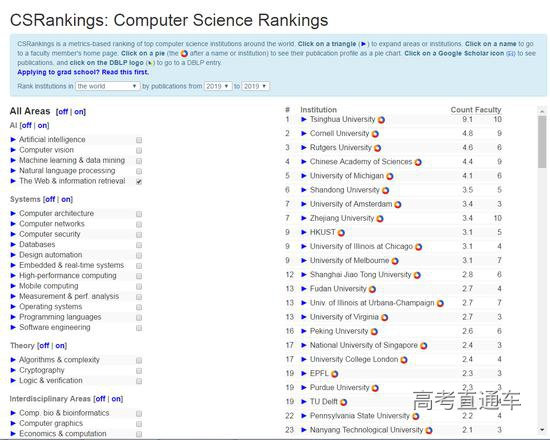
Task: Expand the Cornell University row triangle
Action: (x=304, y=134)
